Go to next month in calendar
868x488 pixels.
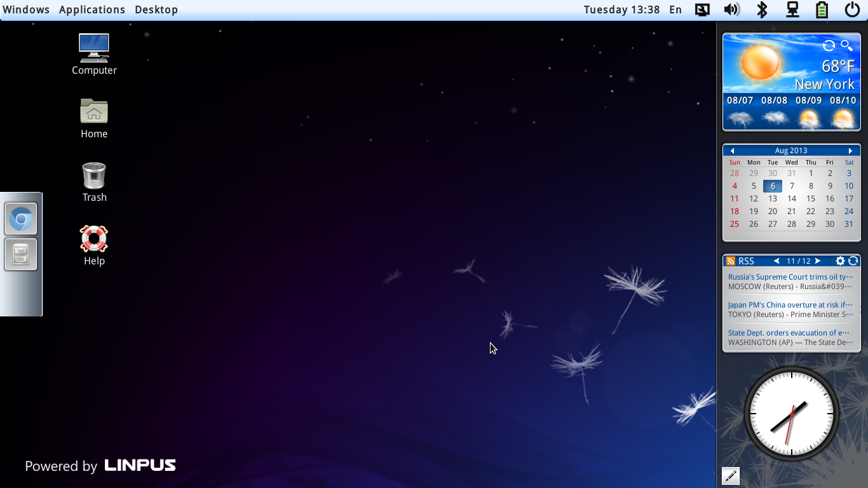(850, 150)
